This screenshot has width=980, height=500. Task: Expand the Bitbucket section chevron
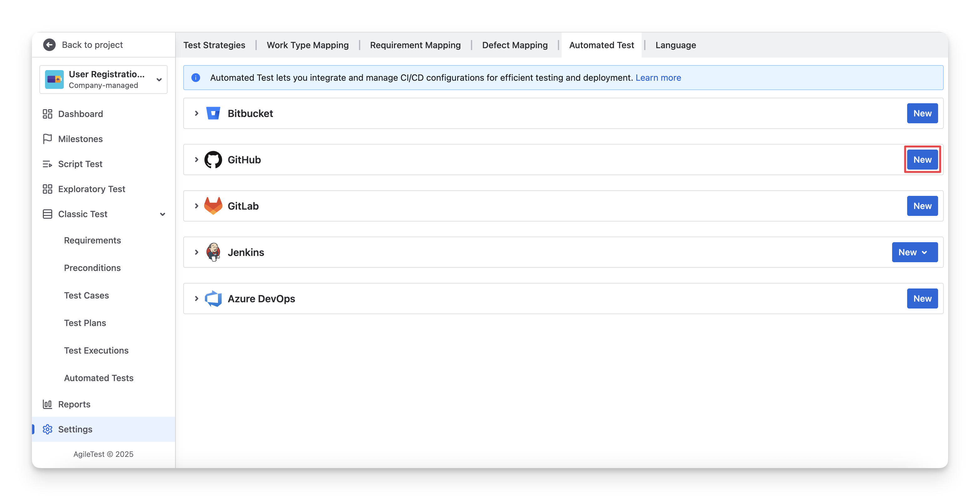click(x=196, y=114)
